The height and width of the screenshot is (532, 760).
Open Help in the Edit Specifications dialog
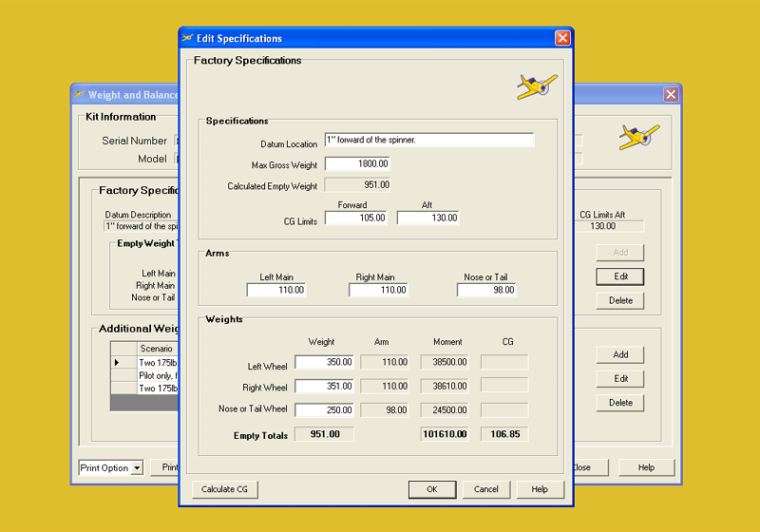click(x=540, y=489)
